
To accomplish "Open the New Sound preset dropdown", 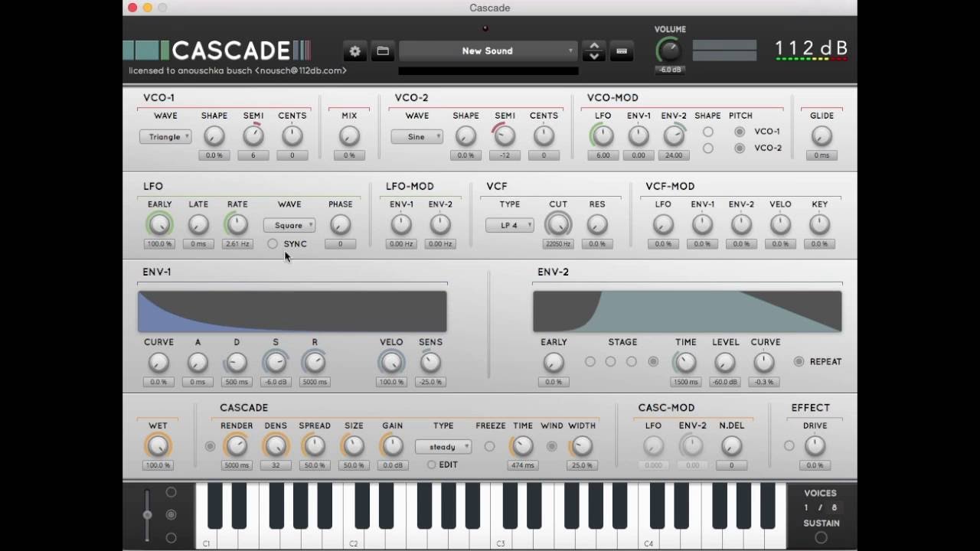I will [x=488, y=51].
